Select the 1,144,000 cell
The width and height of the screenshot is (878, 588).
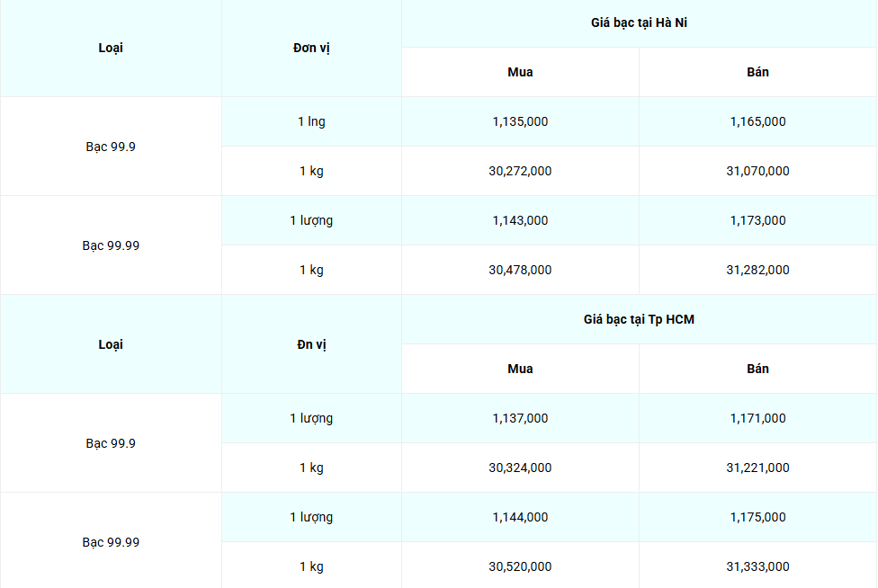tap(520, 517)
